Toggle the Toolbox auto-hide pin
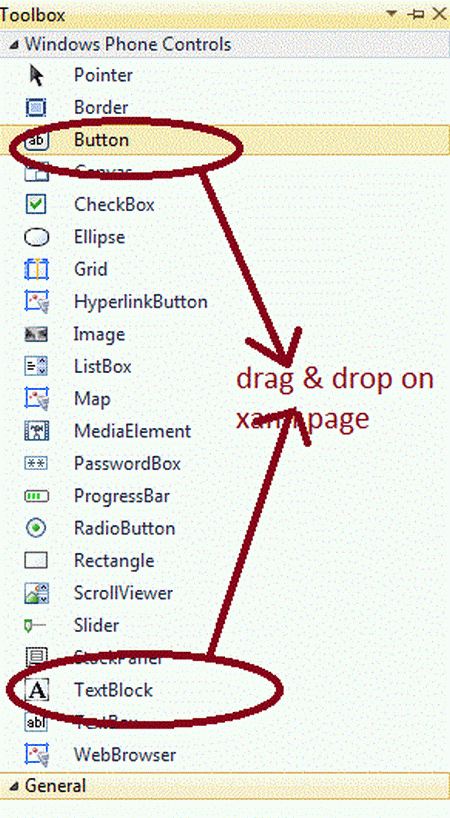450x818 pixels. click(416, 14)
